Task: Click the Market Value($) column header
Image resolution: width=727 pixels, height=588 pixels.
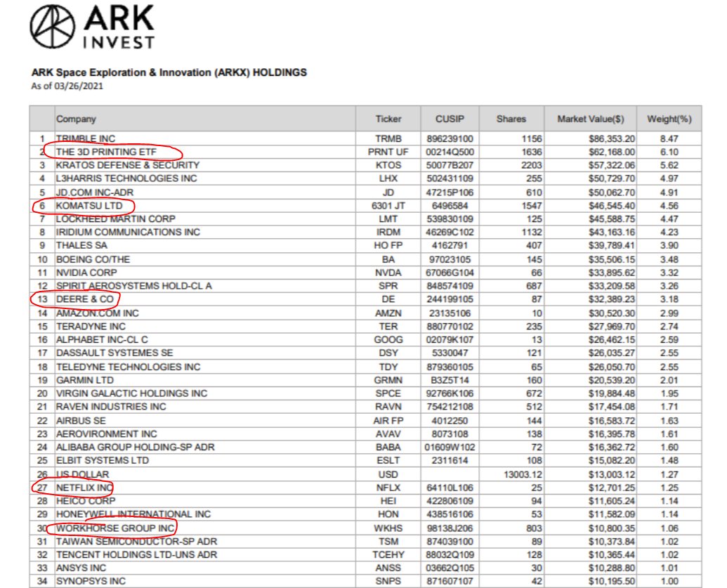Action: (590, 119)
